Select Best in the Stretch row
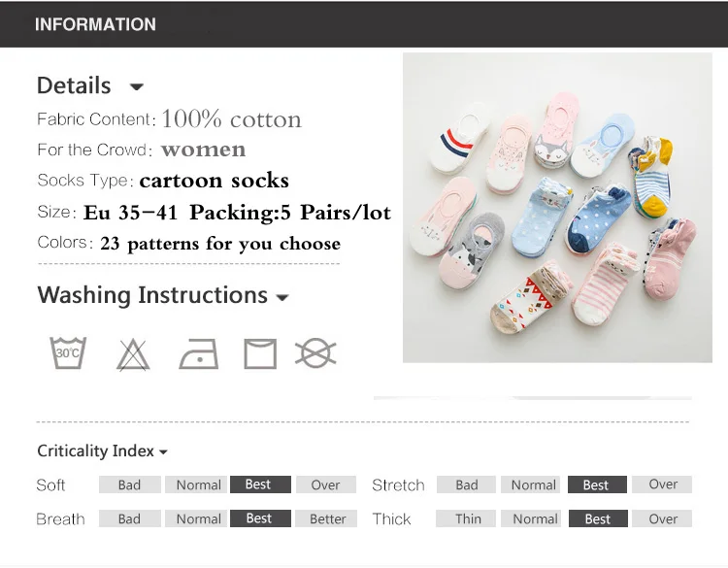The height and width of the screenshot is (568, 728). (596, 484)
